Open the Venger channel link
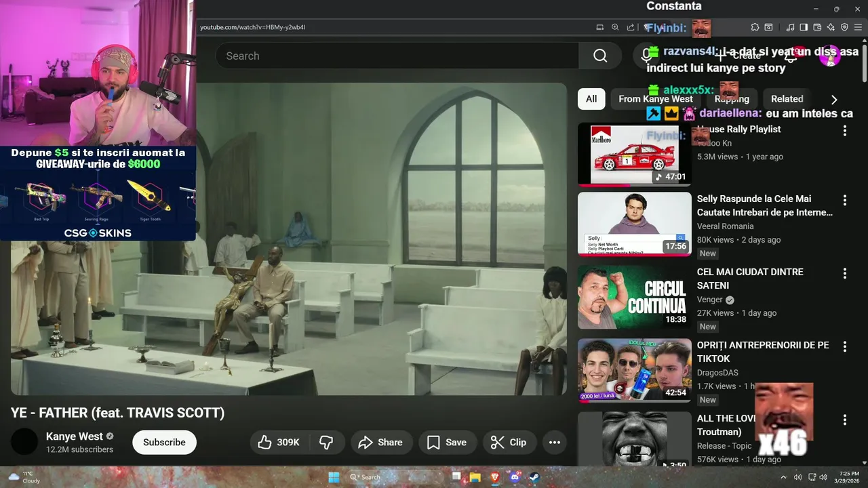 tap(710, 300)
